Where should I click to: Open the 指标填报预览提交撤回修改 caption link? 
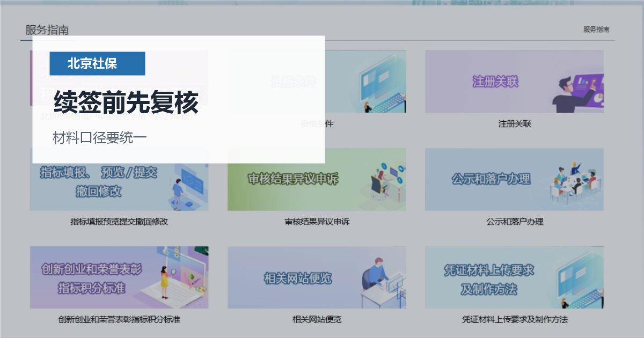(119, 222)
